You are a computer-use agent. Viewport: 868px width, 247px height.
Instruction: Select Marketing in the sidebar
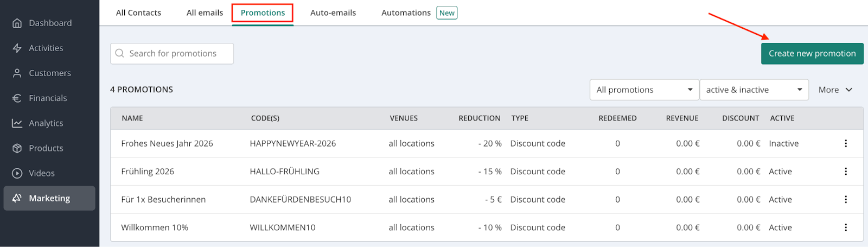click(49, 198)
